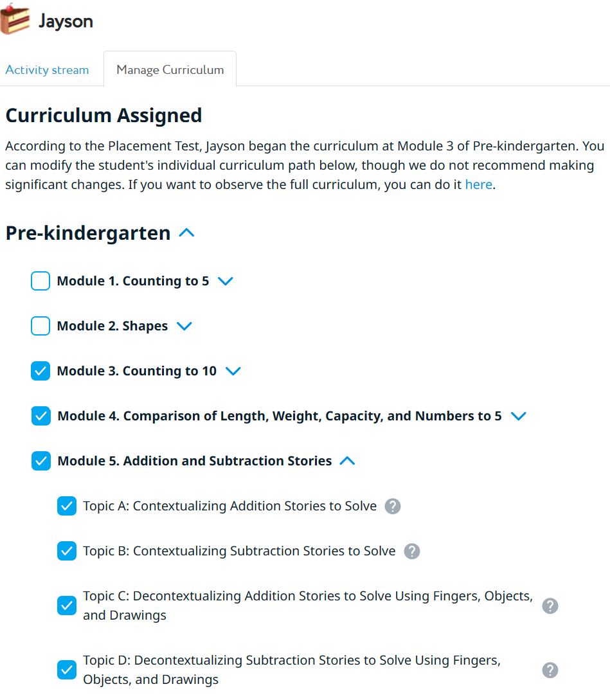
Task: Open help icon for Topic D
Action: click(x=550, y=670)
